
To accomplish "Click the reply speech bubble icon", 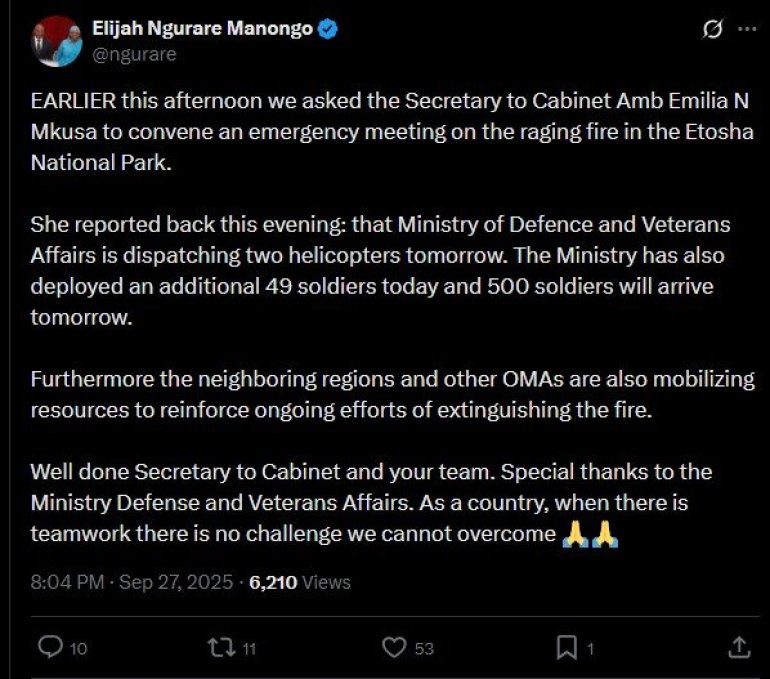I will click(x=50, y=647).
